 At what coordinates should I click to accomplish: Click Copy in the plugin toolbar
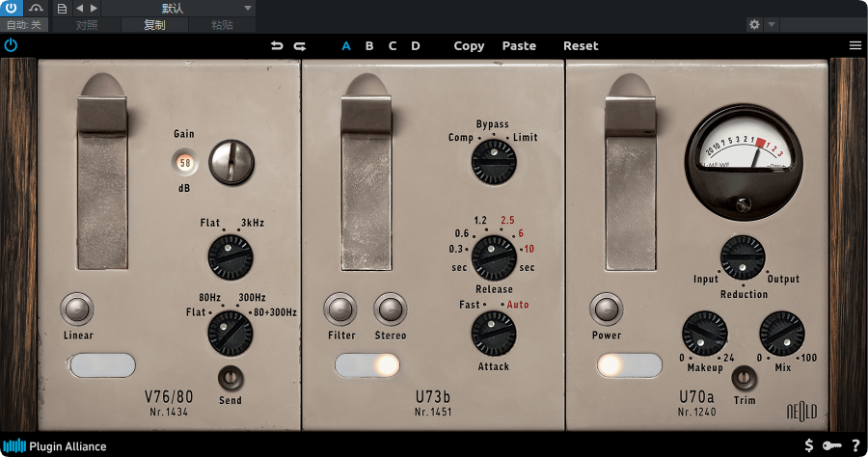click(469, 46)
